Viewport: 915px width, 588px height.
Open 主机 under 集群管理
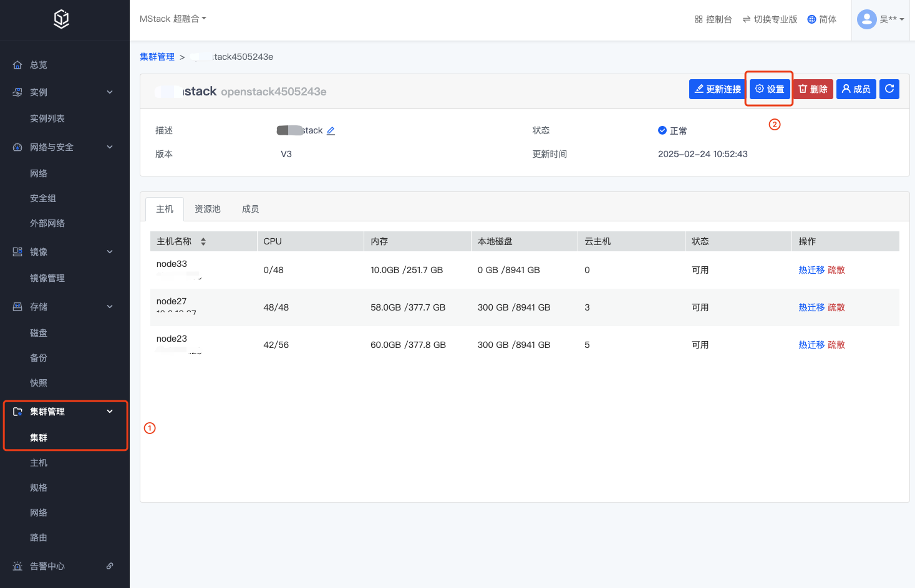point(39,463)
